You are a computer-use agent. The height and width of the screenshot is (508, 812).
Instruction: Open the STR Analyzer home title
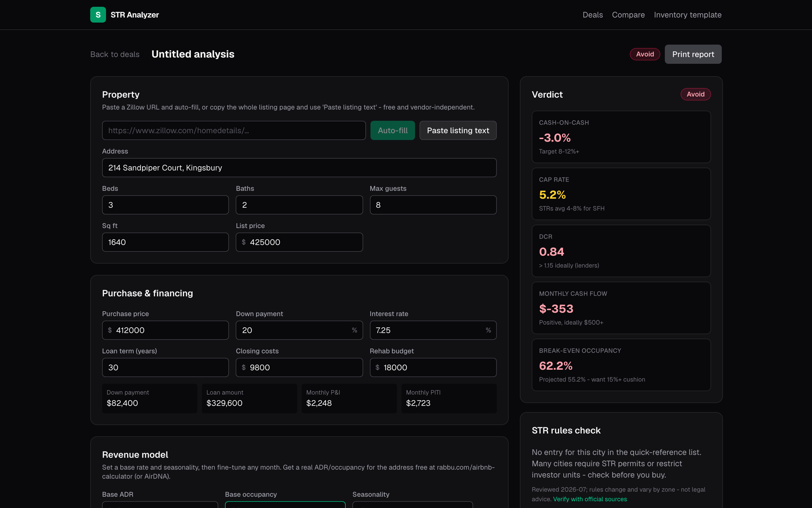[x=134, y=15]
